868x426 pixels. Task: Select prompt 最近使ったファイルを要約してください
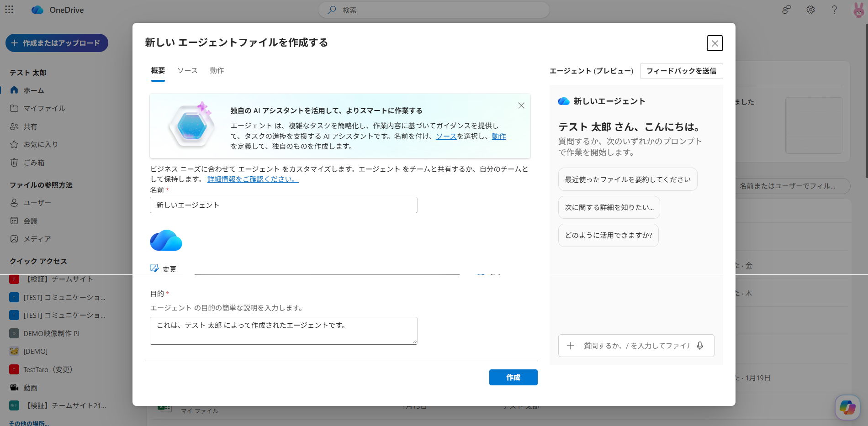tap(627, 179)
